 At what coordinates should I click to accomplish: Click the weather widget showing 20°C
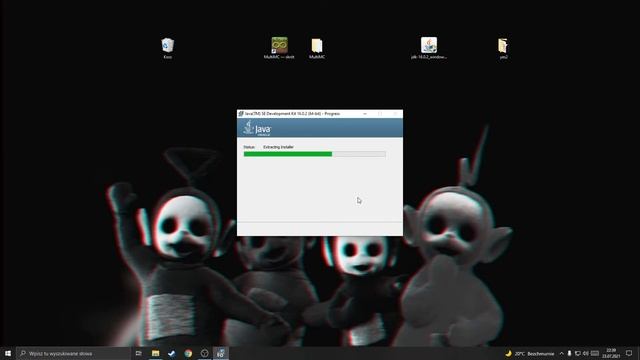click(530, 353)
